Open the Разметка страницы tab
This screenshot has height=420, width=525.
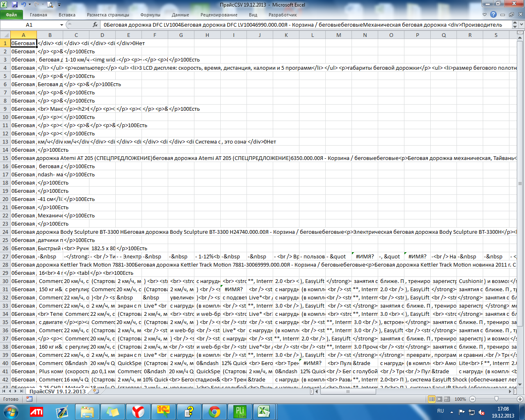(108, 15)
